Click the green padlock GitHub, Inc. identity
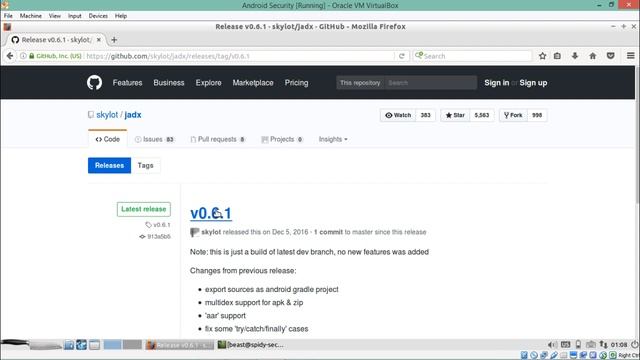640x360 pixels. [x=55, y=56]
